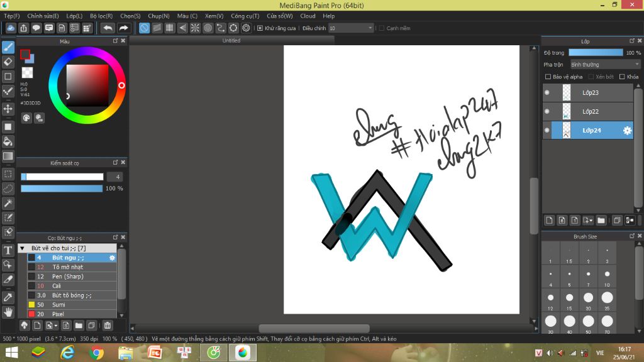Open the Công cụ(T) menu
Image resolution: width=644 pixels, height=362 pixels.
(245, 16)
